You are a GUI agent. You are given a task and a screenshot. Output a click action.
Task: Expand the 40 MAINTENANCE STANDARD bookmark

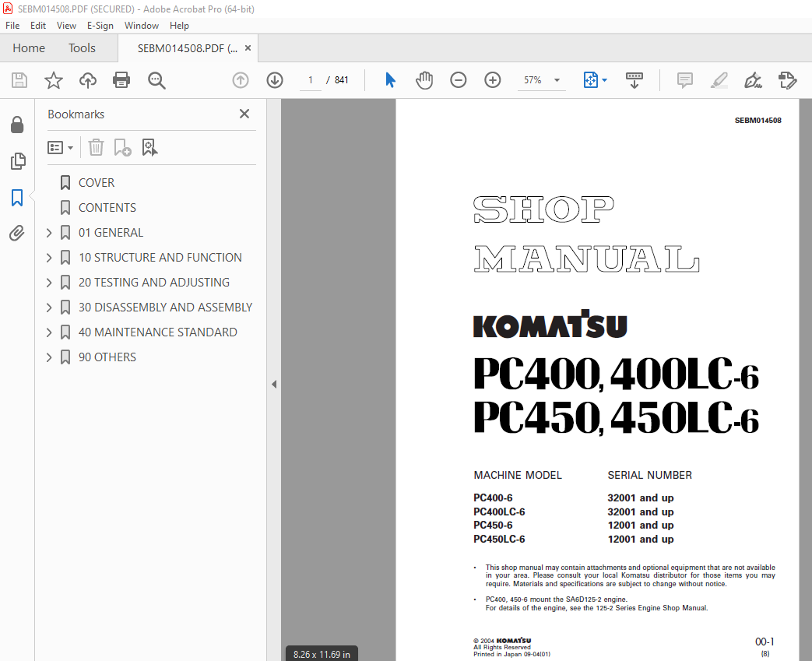pos(49,332)
